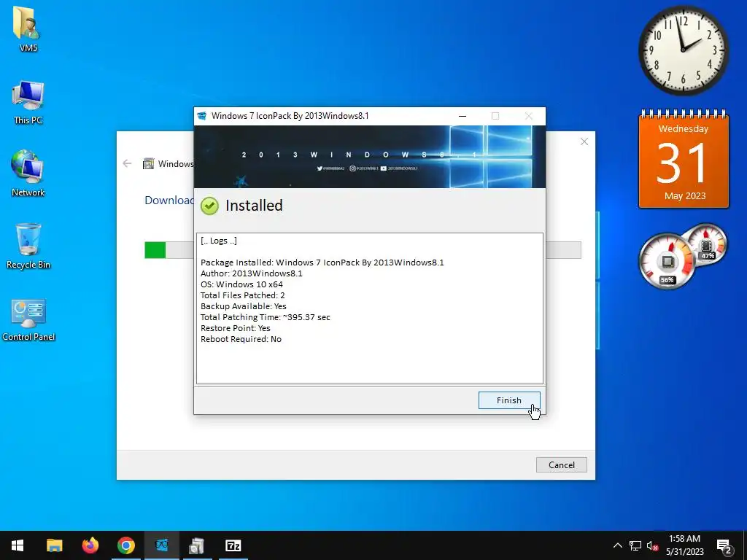Click the IconPack installer title bar icon
Image resolution: width=747 pixels, height=560 pixels.
[202, 116]
